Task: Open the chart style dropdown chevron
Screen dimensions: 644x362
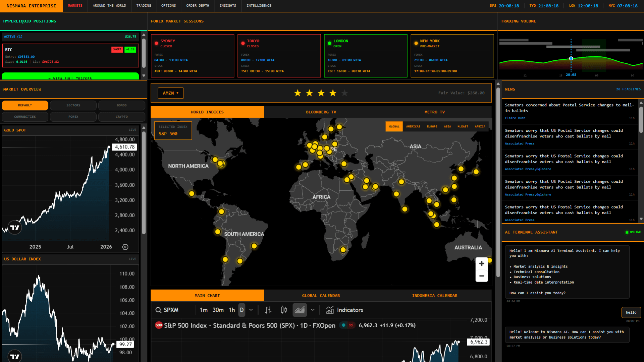Action: [x=313, y=310]
